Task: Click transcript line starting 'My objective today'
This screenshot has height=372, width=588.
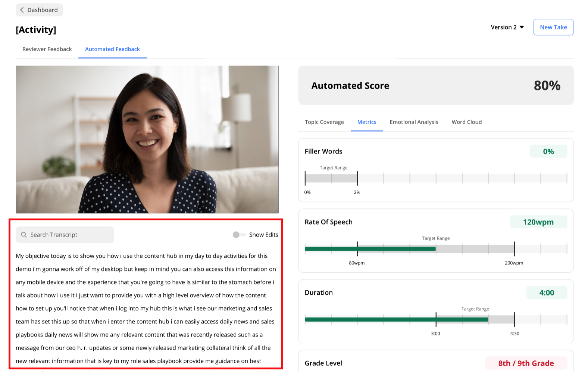Action: (142, 256)
